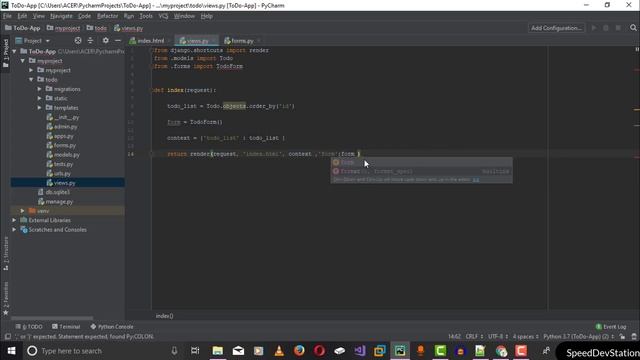Screen dimensions: 640x360
Task: Hide the Project tool window
Action: pos(118,40)
